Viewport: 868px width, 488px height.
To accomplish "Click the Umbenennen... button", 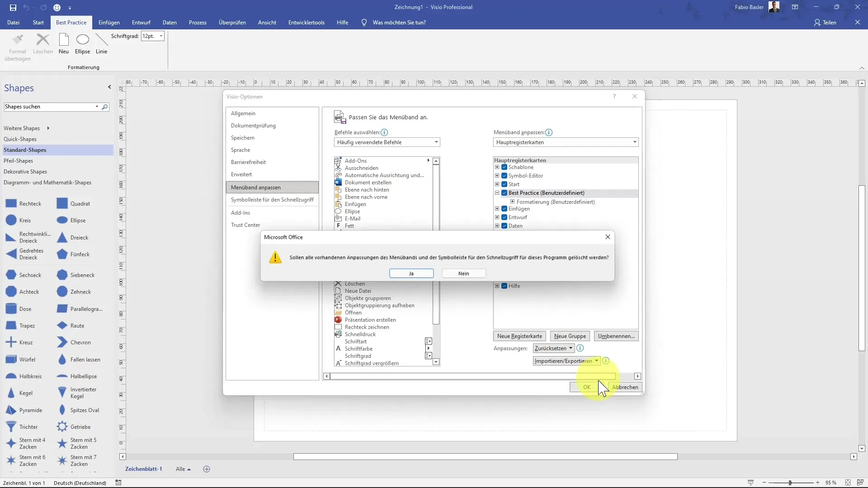I will 616,336.
